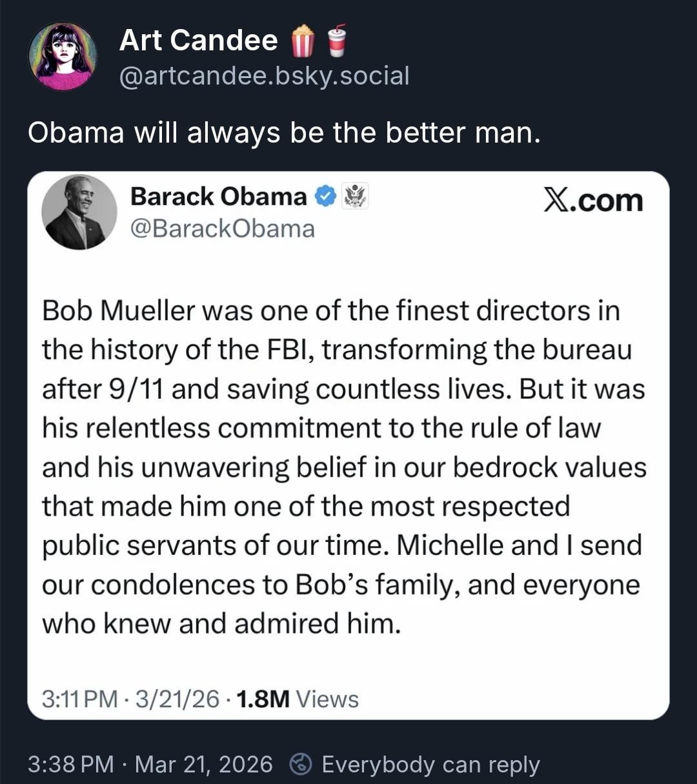Screen dimensions: 697x784
Task: Click Art Candee's profile avatar
Action: pos(63,56)
